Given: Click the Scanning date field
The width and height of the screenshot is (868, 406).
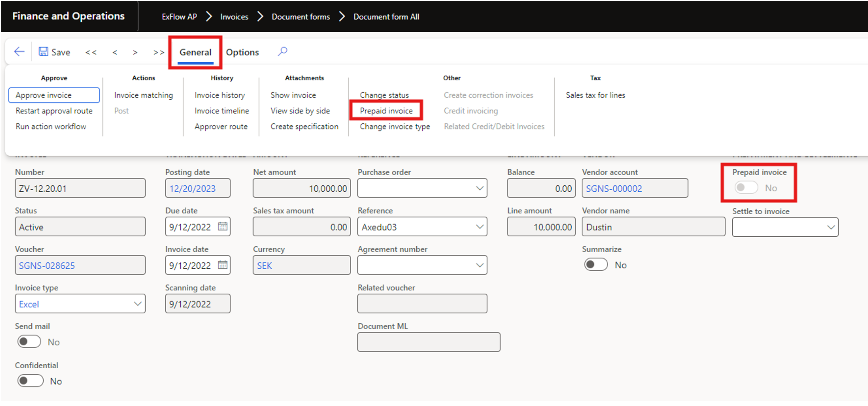Looking at the screenshot, I should click(198, 304).
